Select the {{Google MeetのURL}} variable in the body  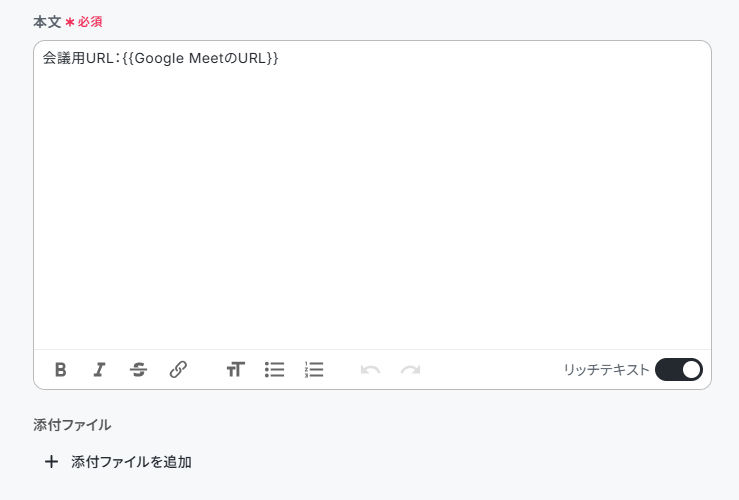[x=200, y=58]
